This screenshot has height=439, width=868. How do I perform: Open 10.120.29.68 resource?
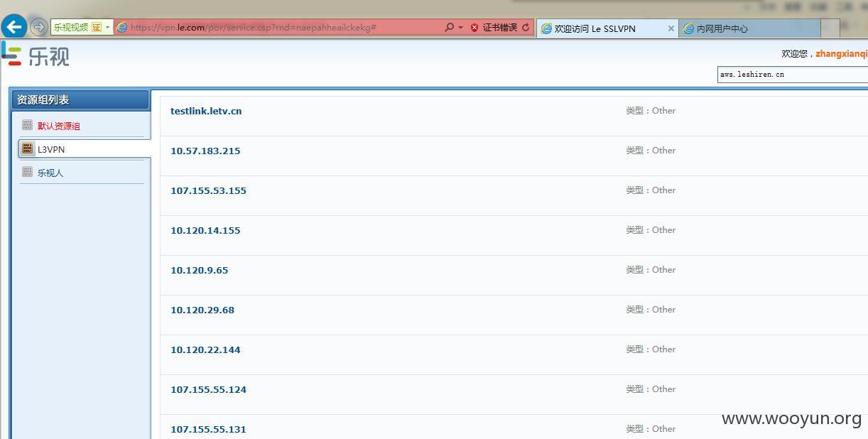coord(202,310)
